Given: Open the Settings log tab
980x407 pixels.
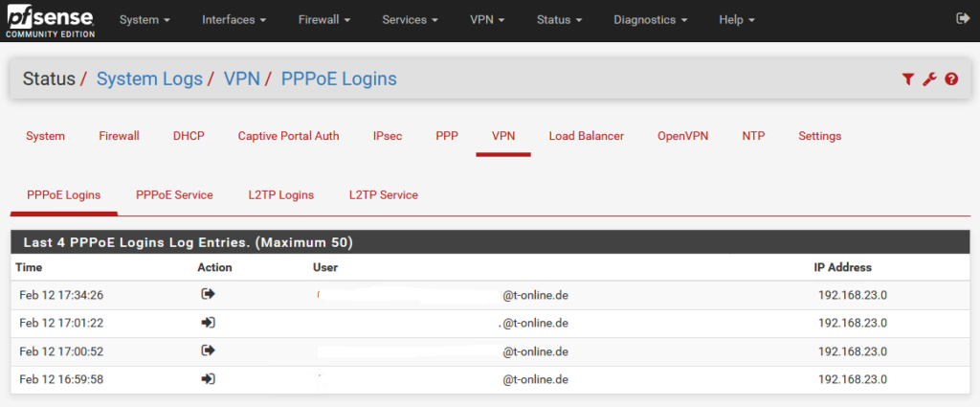Looking at the screenshot, I should [819, 136].
